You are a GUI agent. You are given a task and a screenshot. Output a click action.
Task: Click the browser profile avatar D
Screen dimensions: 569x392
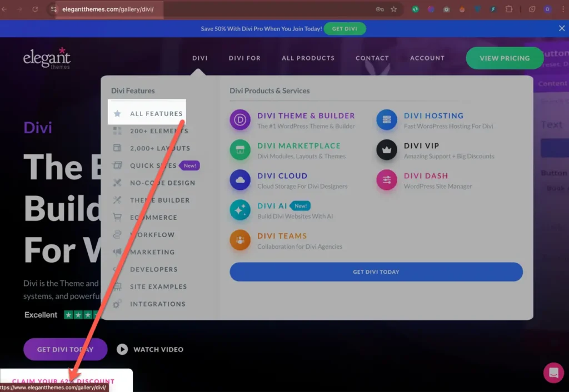(x=547, y=9)
